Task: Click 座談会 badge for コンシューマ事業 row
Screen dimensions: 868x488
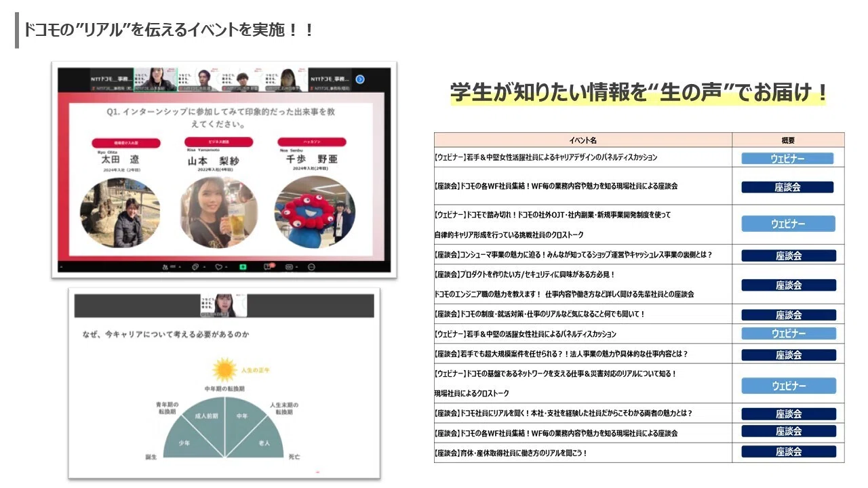Action: click(789, 256)
